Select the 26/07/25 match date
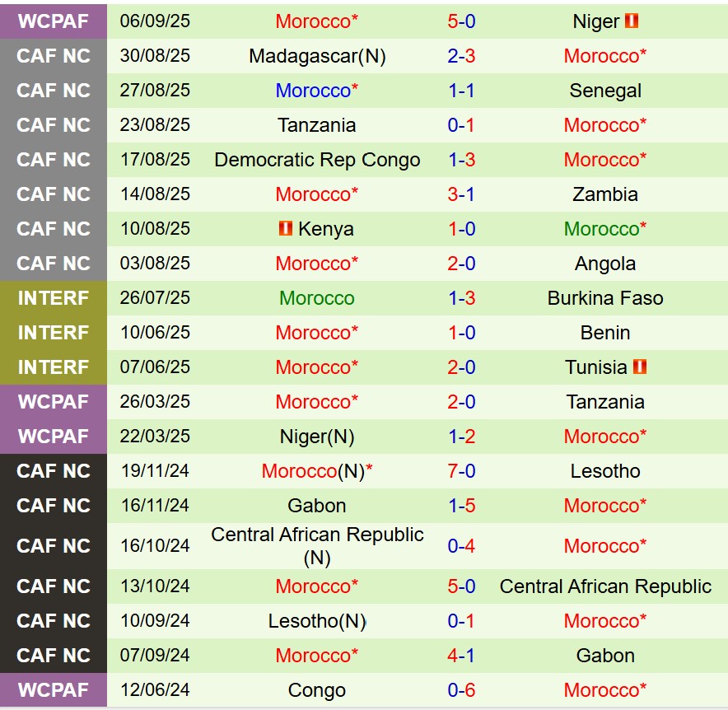Screen dimensions: 728x710 (x=155, y=298)
